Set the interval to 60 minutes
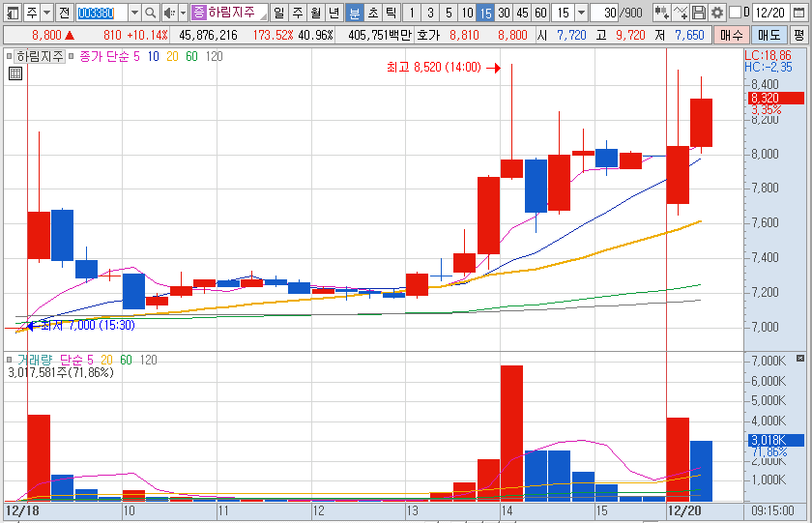 click(540, 13)
